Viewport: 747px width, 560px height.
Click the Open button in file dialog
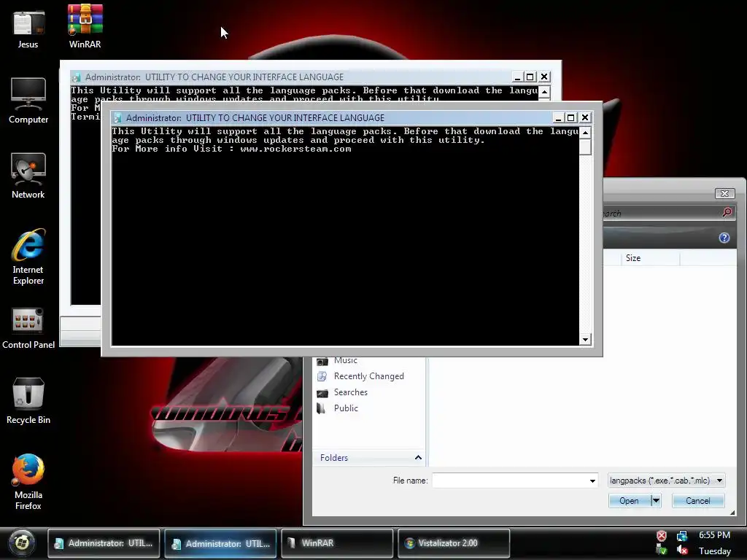click(x=630, y=501)
